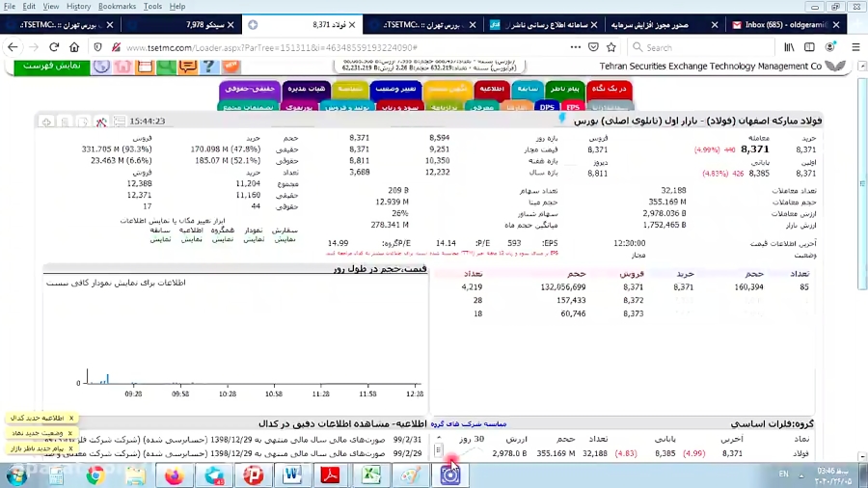This screenshot has height=488, width=868.
Task: Open Adobe Acrobat taskbar icon
Action: point(331,474)
